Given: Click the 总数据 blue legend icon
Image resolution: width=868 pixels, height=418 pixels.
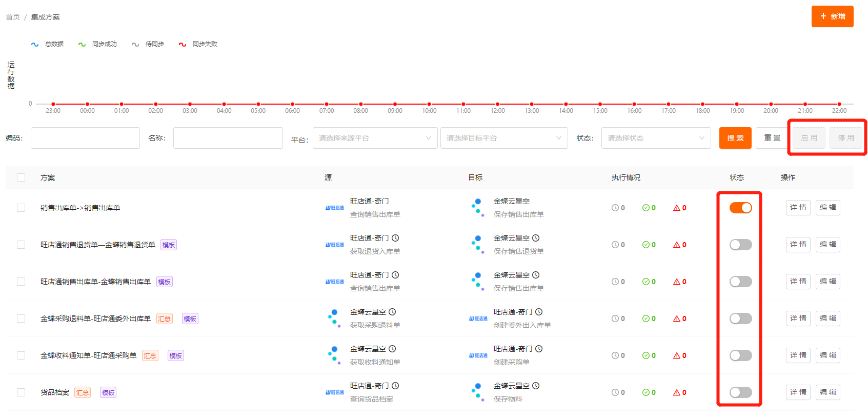Looking at the screenshot, I should click(x=35, y=45).
